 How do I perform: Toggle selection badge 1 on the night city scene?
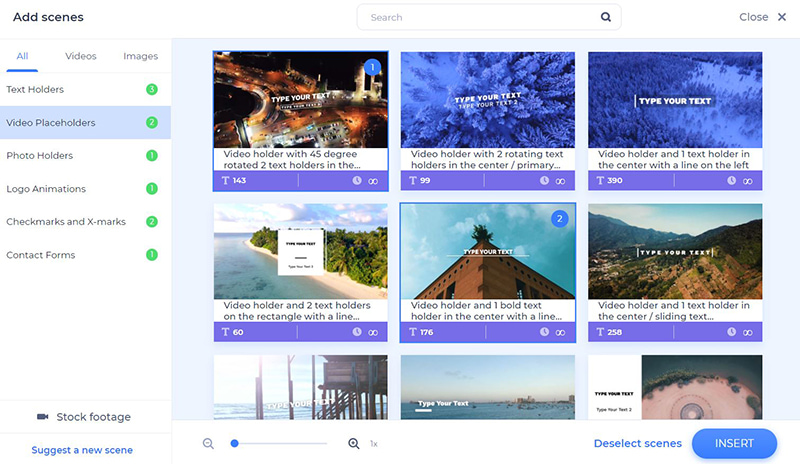point(372,67)
